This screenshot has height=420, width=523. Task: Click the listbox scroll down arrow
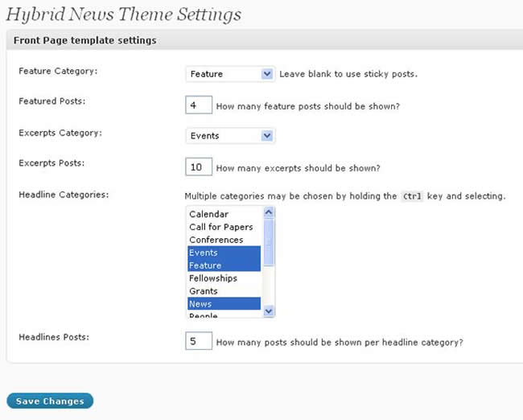coord(269,311)
